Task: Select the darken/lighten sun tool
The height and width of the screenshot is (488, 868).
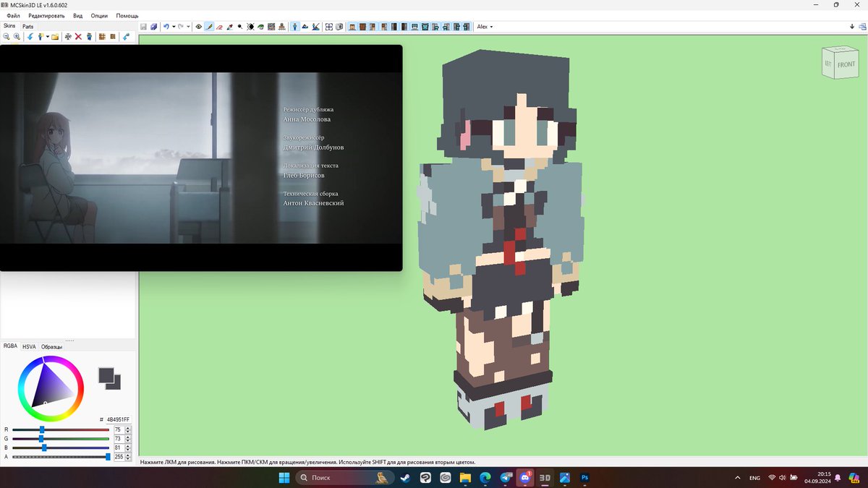Action: 250,27
